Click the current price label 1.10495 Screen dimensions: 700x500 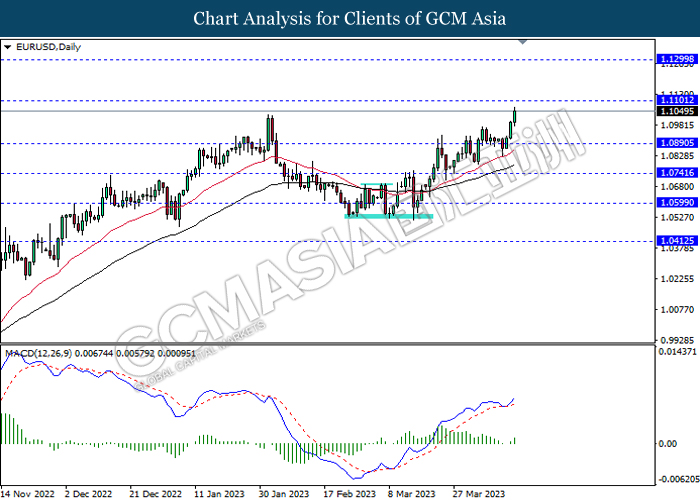click(x=677, y=111)
